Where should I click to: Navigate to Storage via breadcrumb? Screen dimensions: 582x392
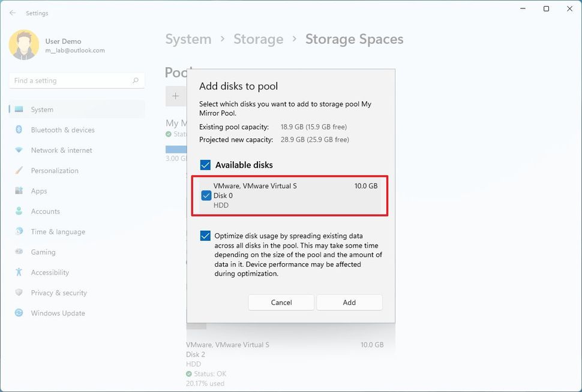258,39
